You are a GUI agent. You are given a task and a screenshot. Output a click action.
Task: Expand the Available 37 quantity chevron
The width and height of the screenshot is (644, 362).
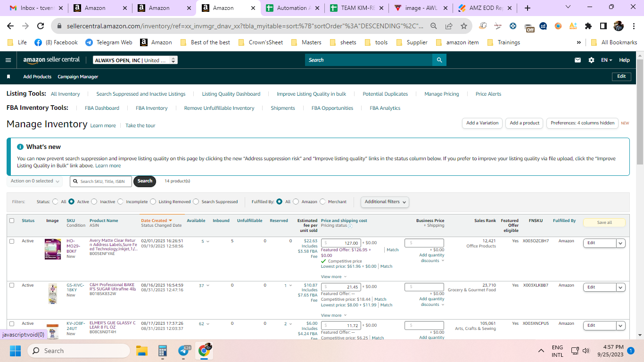click(x=208, y=286)
